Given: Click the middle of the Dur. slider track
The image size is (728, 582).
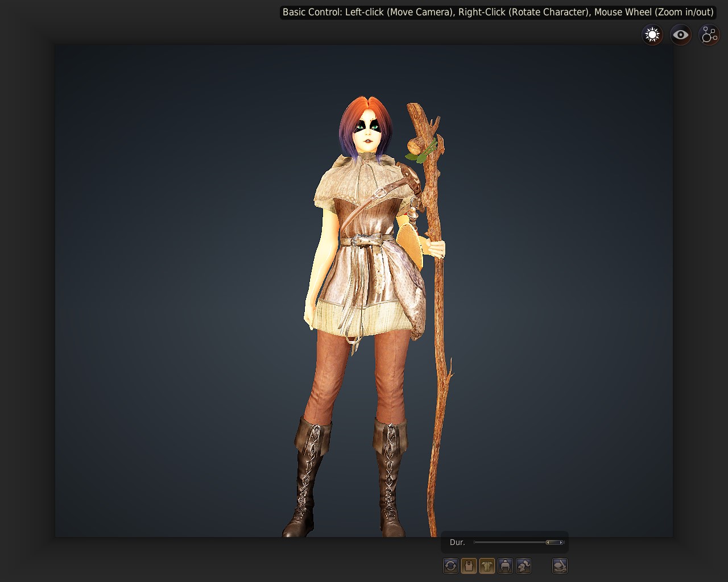Looking at the screenshot, I should tap(519, 542).
